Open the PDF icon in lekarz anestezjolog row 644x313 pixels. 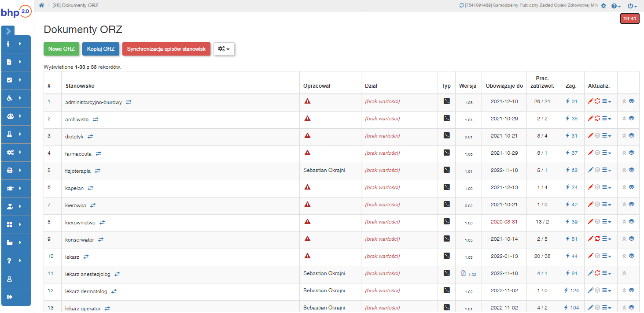[463, 273]
